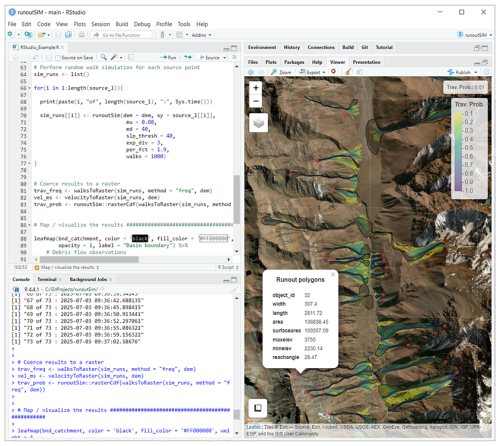500x446 pixels.
Task: Open the runoutSIM project dropdown
Action: tap(474, 35)
